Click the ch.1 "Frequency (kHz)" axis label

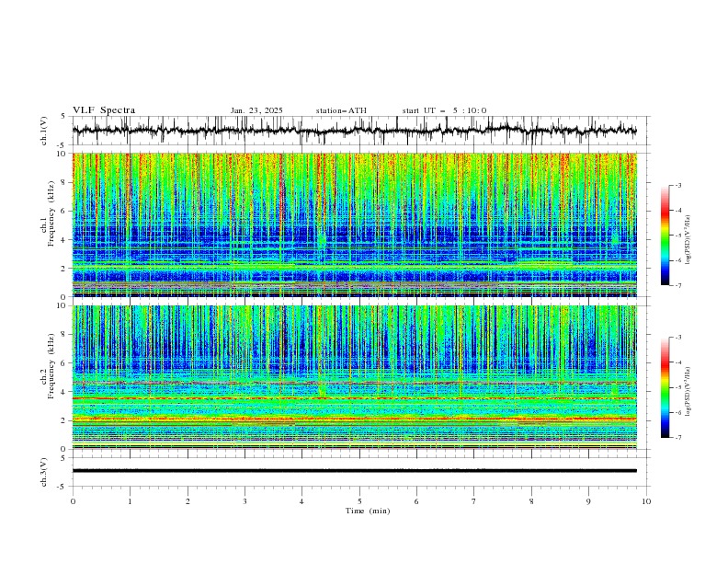pyautogui.click(x=51, y=212)
